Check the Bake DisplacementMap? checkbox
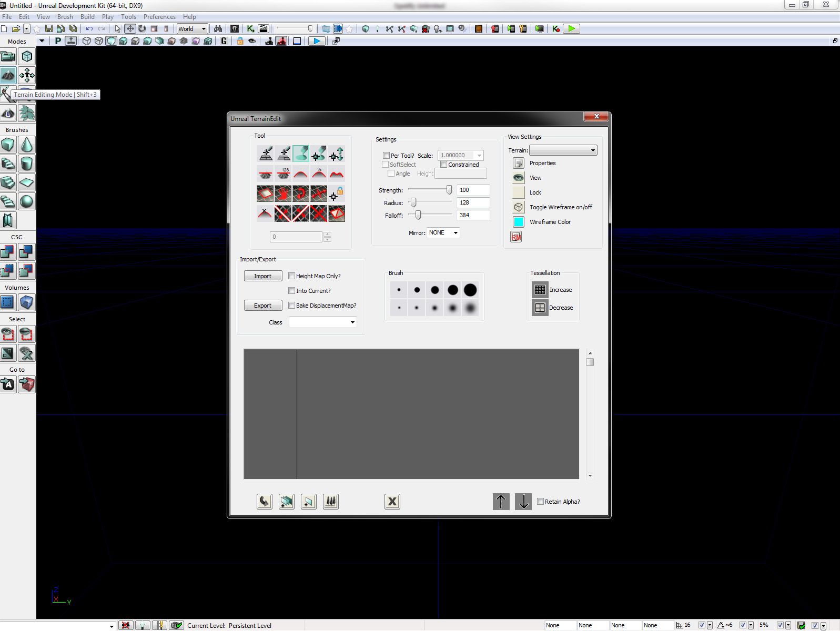840x631 pixels. pyautogui.click(x=292, y=306)
